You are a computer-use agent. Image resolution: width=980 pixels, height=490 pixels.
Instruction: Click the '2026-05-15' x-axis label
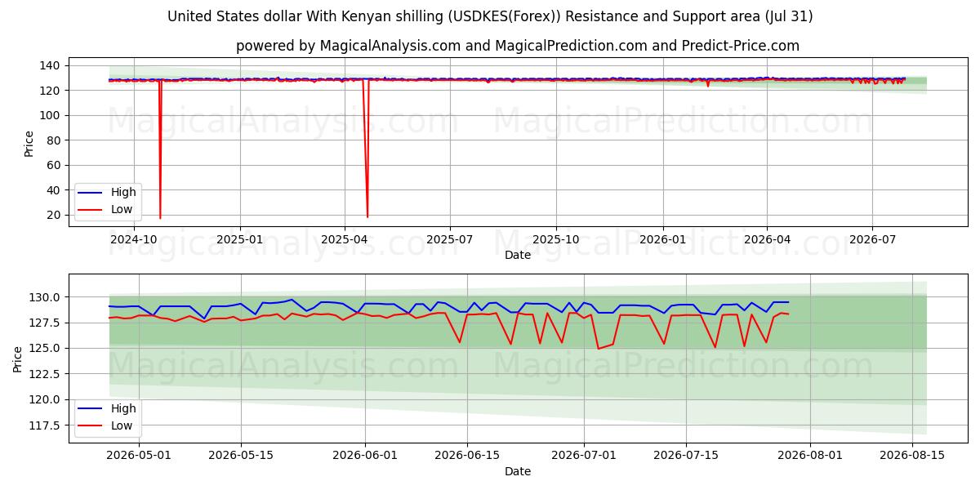pyautogui.click(x=241, y=456)
